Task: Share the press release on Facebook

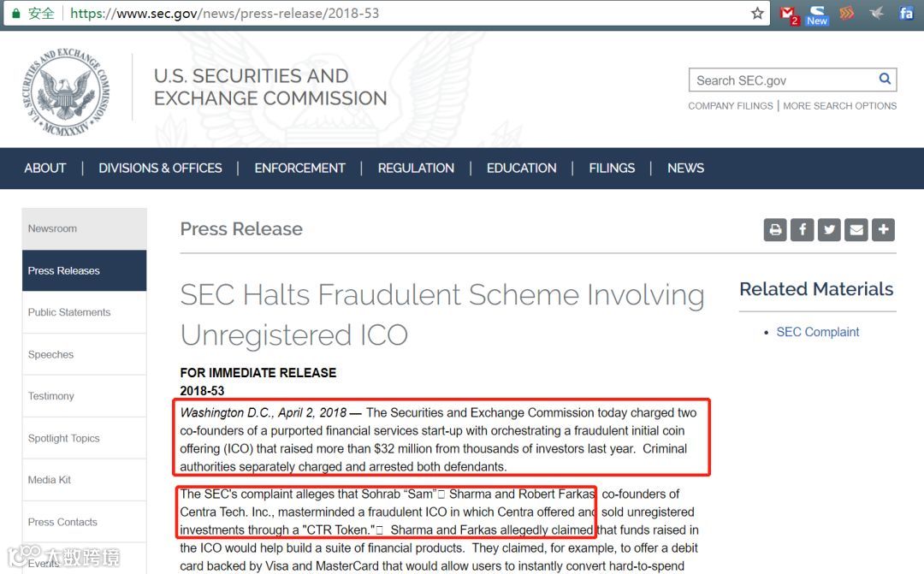Action: 803,229
